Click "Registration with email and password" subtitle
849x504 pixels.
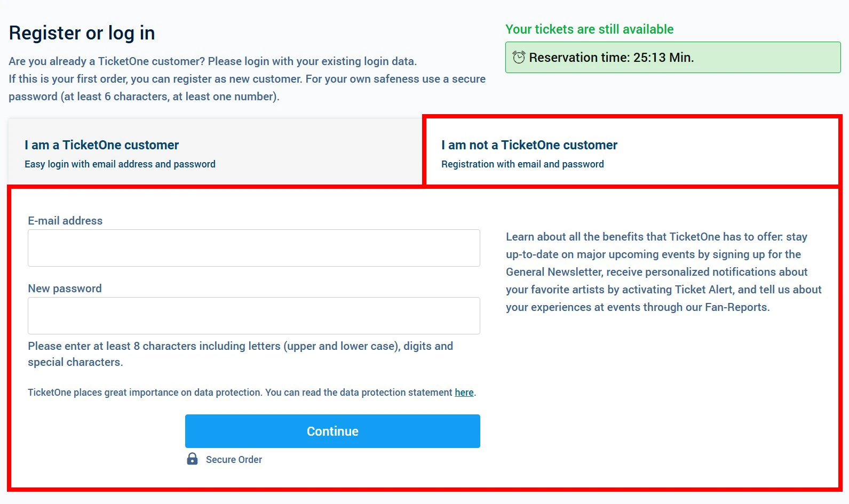[x=522, y=164]
